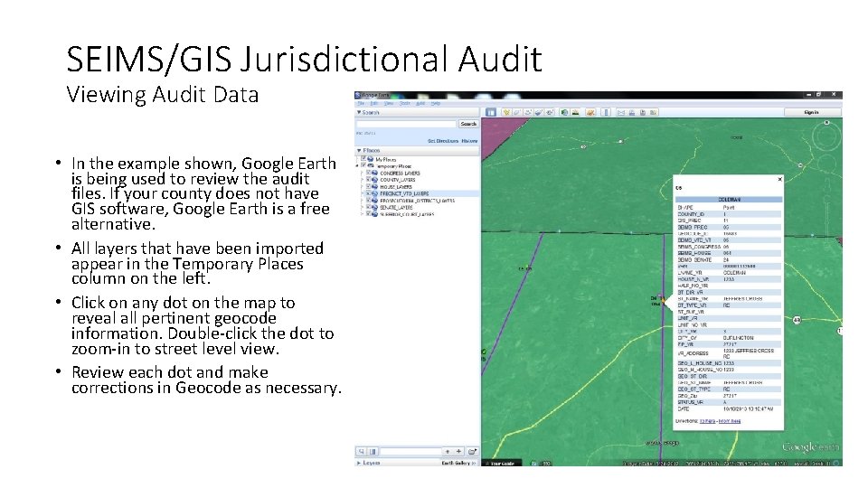Toggle the My Places checkbox
This screenshot has width=868, height=488.
coord(363,158)
